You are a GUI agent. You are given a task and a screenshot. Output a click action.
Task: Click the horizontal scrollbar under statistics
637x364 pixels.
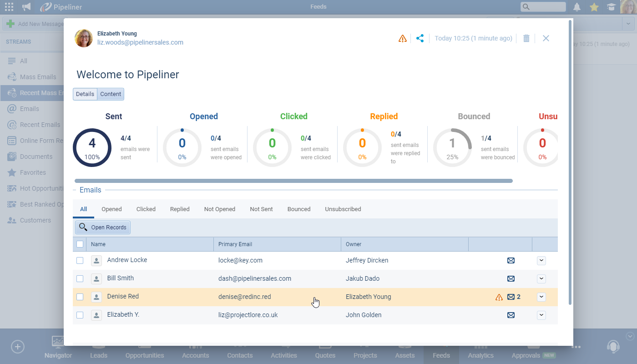tap(293, 181)
